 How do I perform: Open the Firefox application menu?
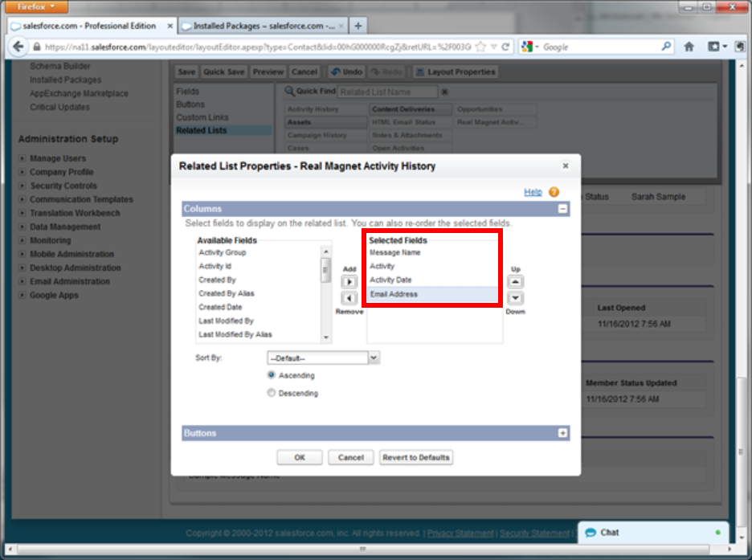[x=36, y=6]
